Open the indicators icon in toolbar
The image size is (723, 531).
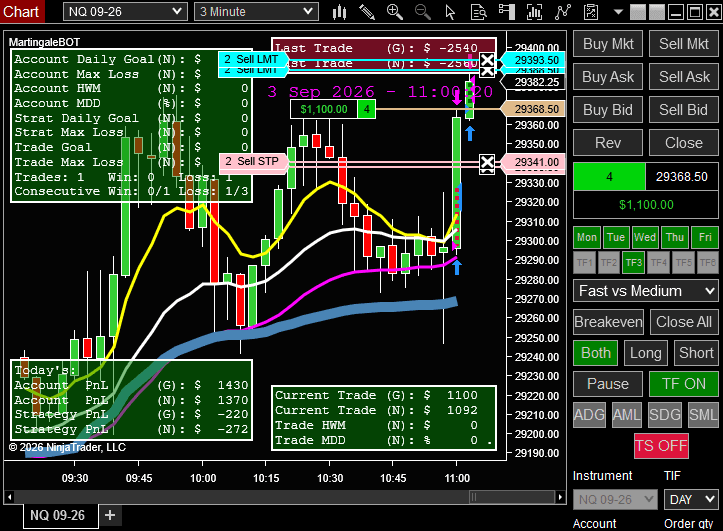point(534,12)
